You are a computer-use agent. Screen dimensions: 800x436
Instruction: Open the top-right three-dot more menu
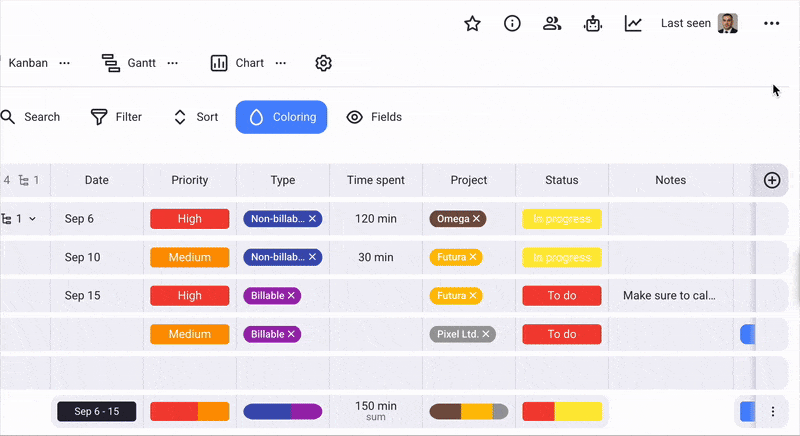click(x=771, y=23)
